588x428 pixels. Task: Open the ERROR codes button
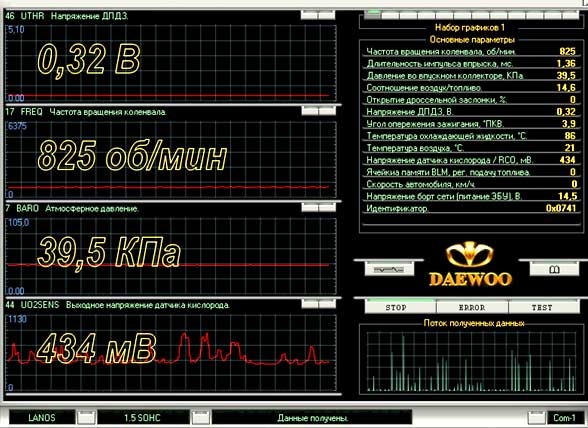tap(472, 307)
